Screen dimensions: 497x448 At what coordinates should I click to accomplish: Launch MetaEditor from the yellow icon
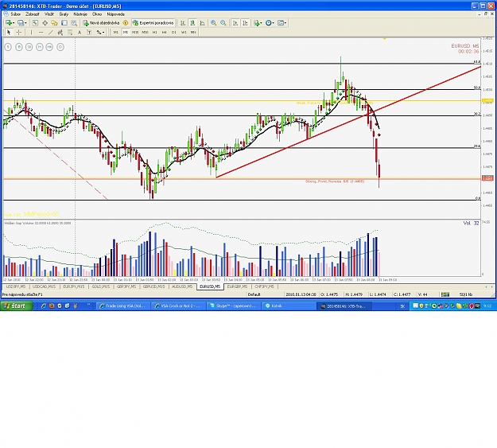pyautogui.click(x=126, y=23)
